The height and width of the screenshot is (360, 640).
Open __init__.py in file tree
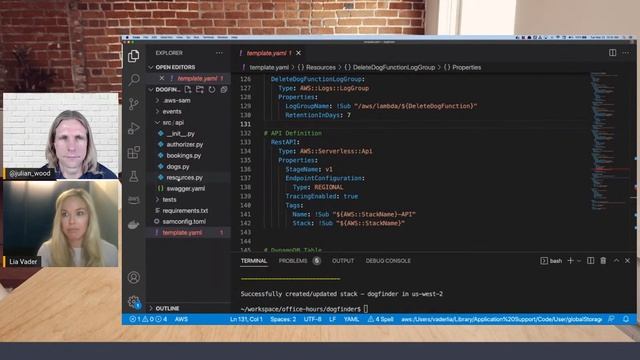pos(180,133)
